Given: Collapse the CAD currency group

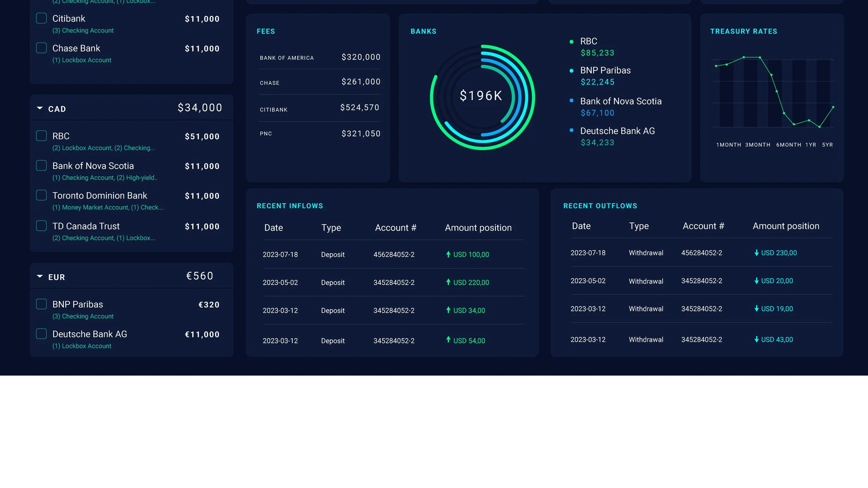Looking at the screenshot, I should [40, 108].
